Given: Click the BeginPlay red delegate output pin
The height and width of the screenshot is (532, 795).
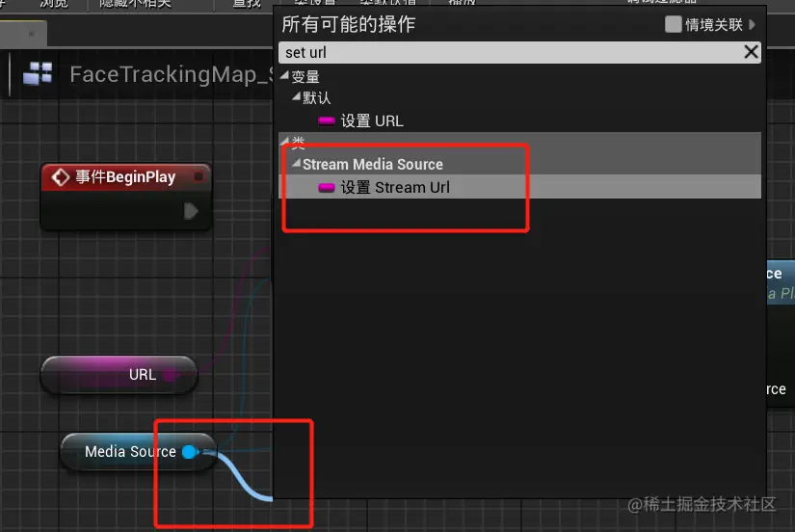Looking at the screenshot, I should pyautogui.click(x=199, y=176).
